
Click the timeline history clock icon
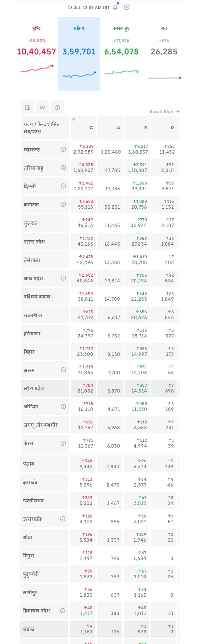point(126,7)
